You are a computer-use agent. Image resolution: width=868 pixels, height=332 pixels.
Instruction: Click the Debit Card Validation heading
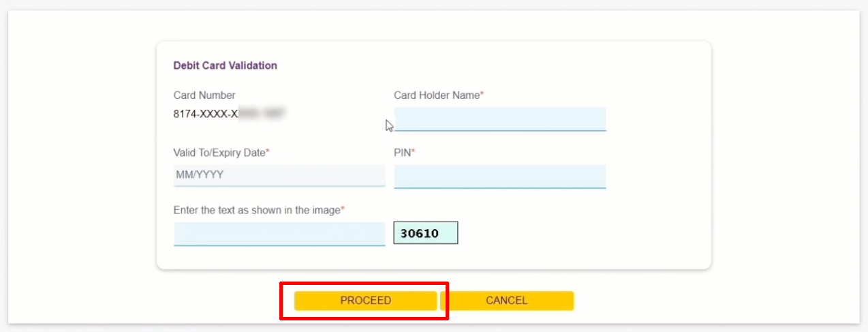click(x=226, y=66)
